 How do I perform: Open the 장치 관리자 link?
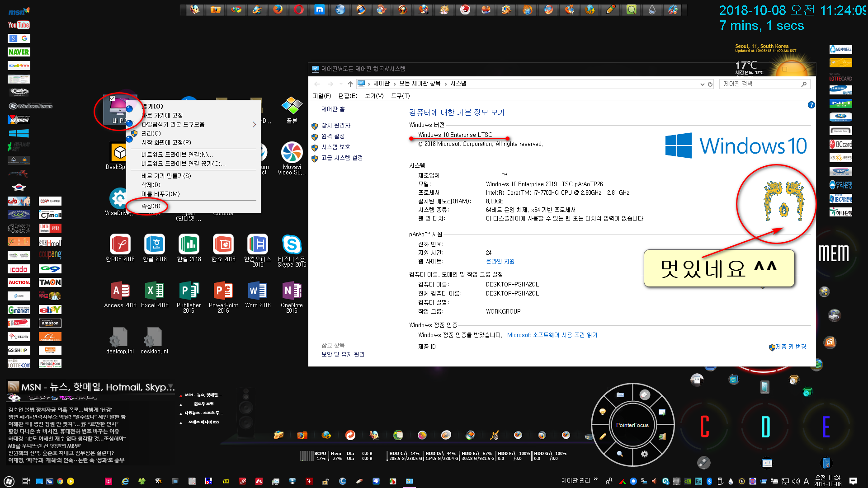pos(336,125)
